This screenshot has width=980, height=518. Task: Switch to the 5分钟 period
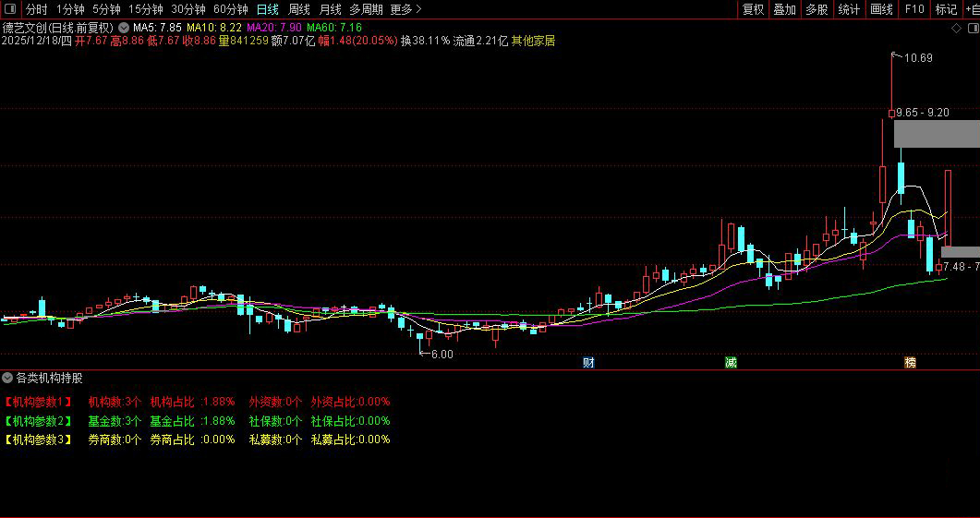click(x=106, y=9)
